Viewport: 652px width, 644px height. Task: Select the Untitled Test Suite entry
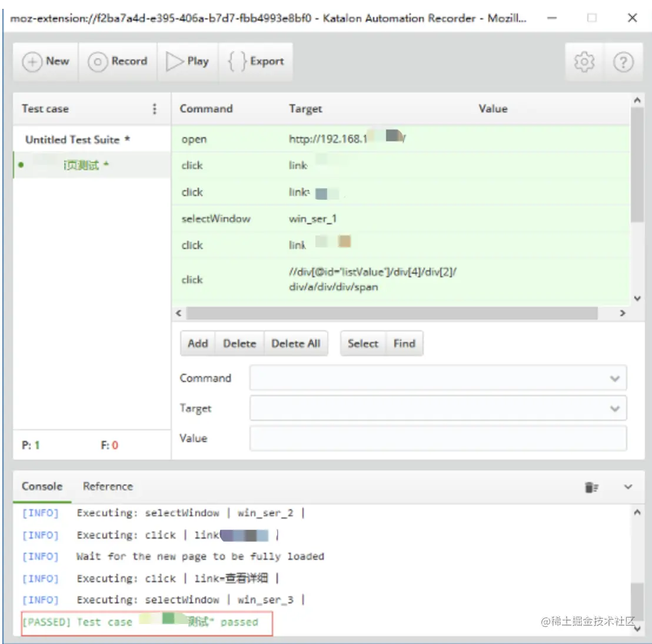tap(77, 140)
